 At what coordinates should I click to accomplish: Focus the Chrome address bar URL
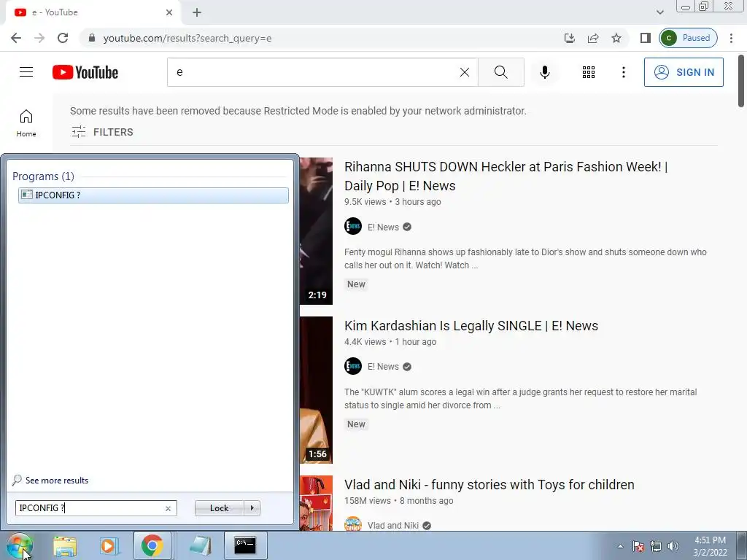coord(187,38)
